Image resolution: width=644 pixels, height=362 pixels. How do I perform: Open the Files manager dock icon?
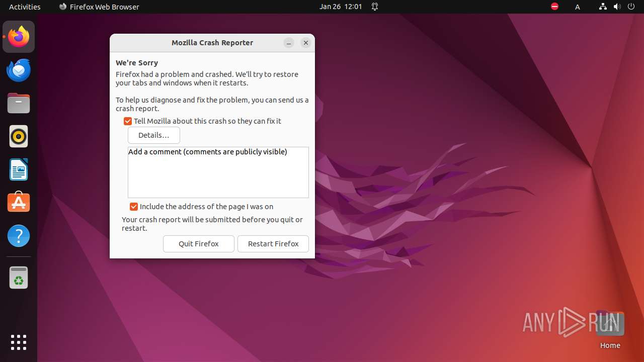[x=19, y=103]
